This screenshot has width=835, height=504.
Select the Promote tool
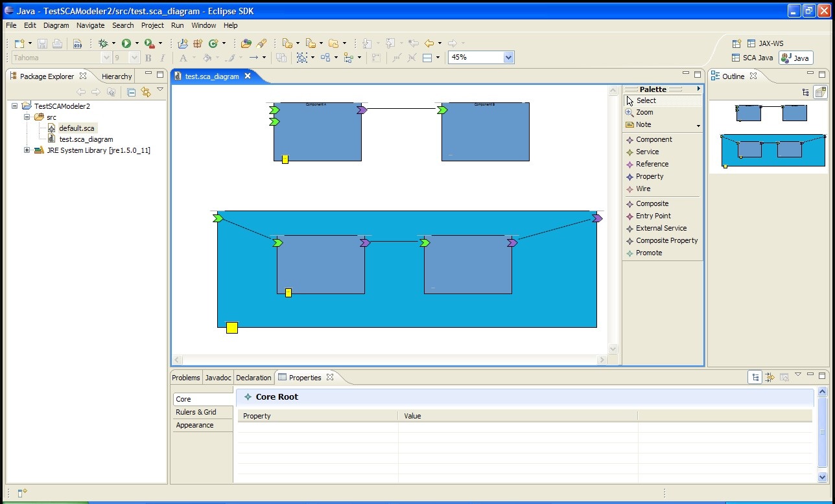pyautogui.click(x=662, y=253)
